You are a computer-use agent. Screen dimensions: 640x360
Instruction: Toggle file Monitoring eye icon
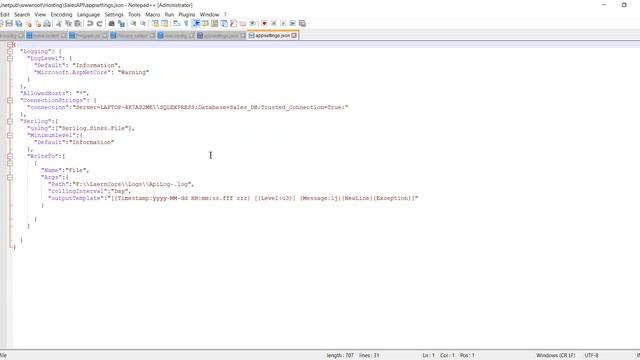coord(253,24)
